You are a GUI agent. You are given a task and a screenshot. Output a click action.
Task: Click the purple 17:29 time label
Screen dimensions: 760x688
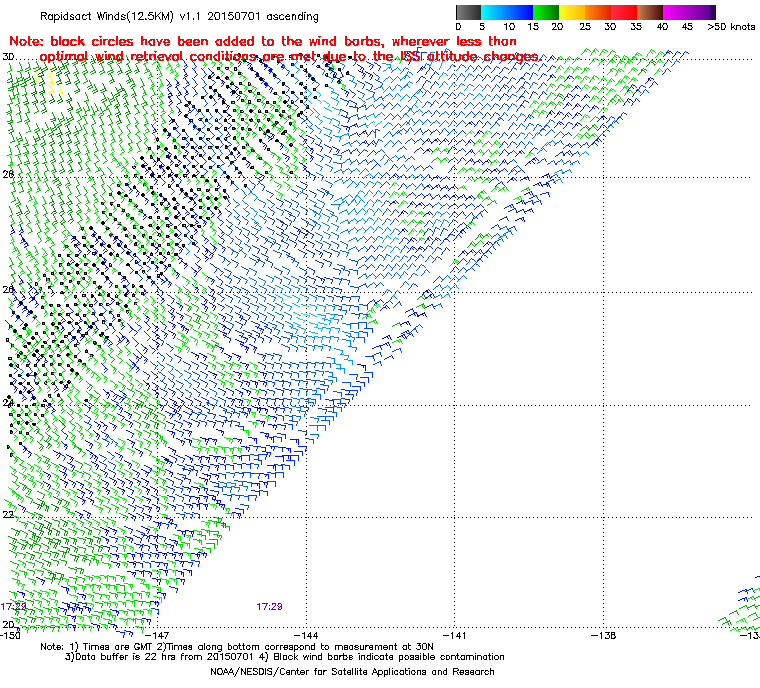pos(269,607)
